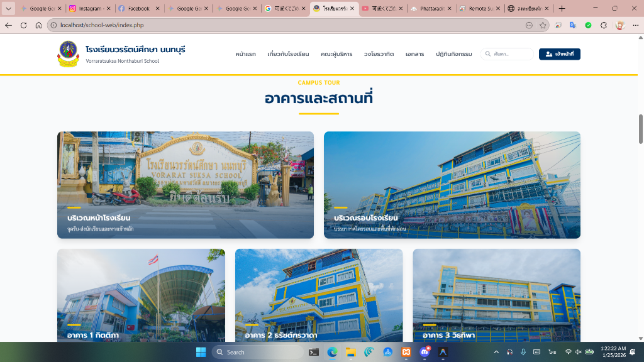
Task: Click the browser profile avatar
Action: [x=620, y=26]
